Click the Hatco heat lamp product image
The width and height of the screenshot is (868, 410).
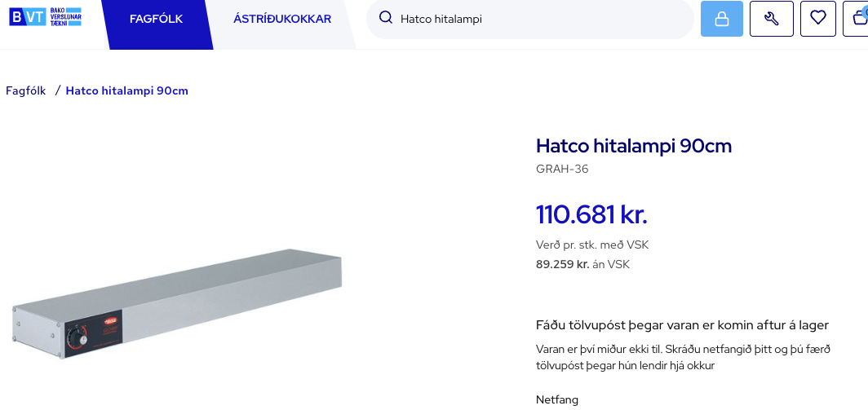pos(177,303)
